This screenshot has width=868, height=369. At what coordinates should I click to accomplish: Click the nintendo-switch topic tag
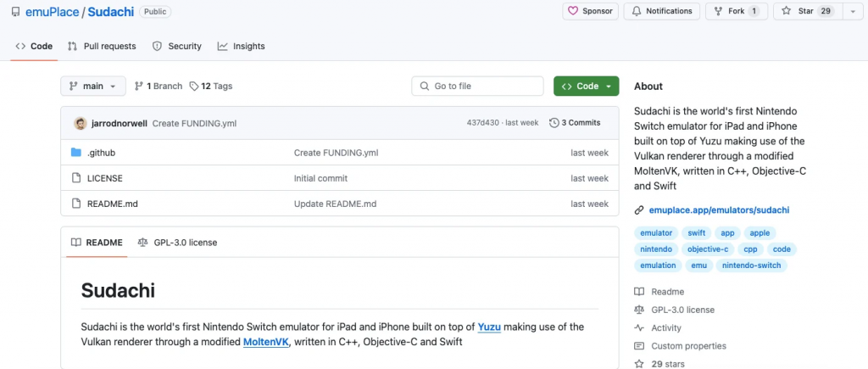751,266
